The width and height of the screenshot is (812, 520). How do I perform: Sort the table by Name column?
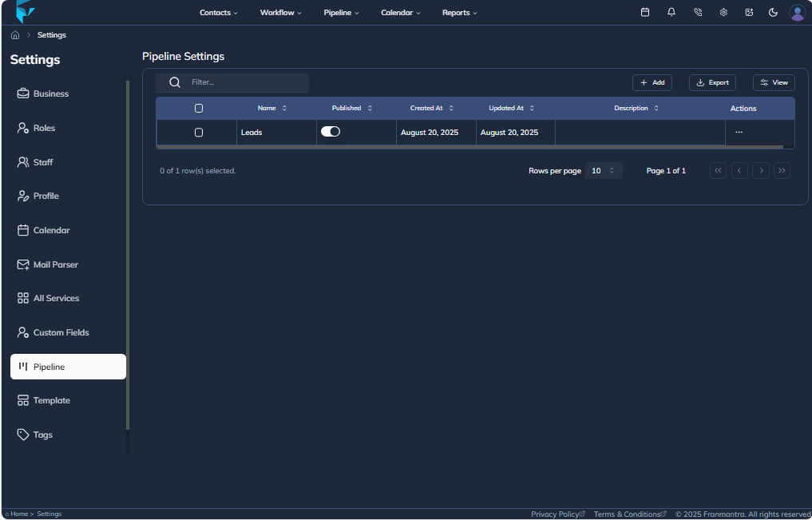[272, 108]
